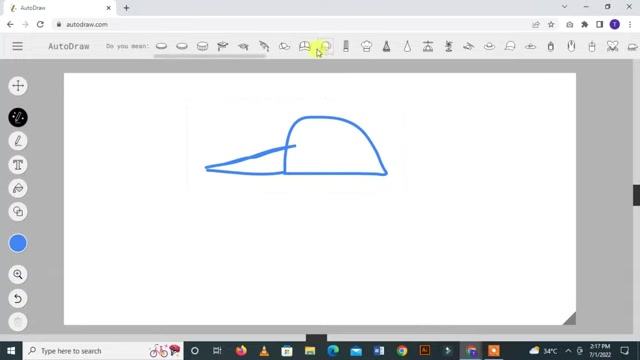The height and width of the screenshot is (360, 640).
Task: Open the Shape tool
Action: (18, 211)
